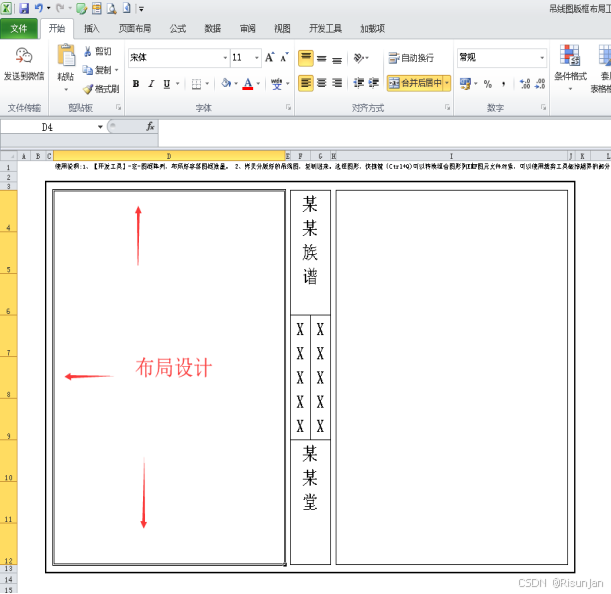Increase font size with large A icon
Screen dimensions: 611x594
(x=270, y=58)
